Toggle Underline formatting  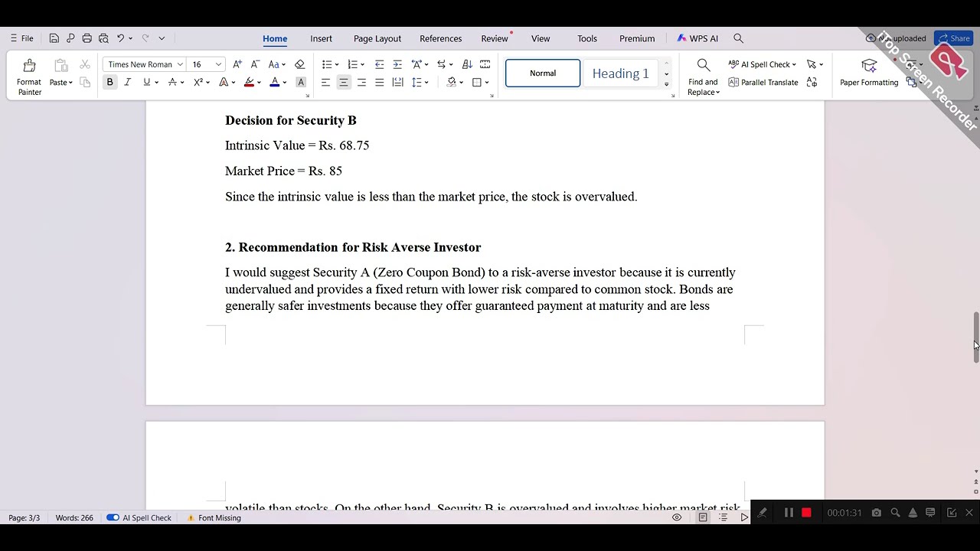146,83
